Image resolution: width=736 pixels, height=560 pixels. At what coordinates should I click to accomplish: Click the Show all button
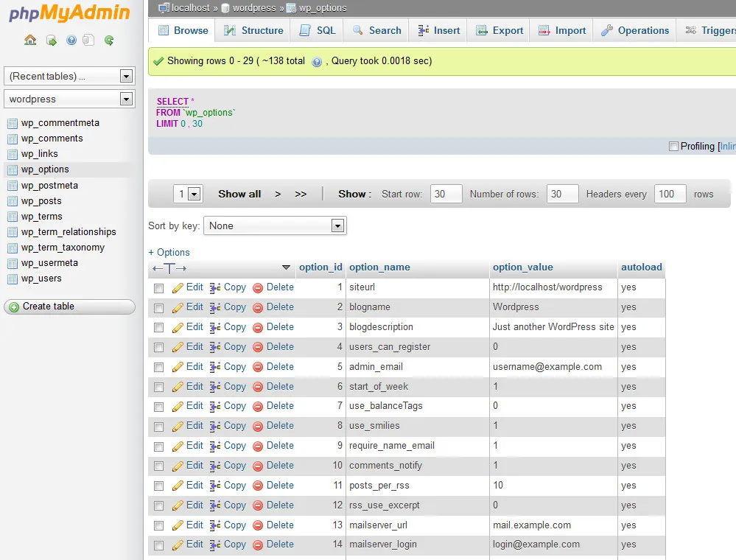(x=239, y=195)
